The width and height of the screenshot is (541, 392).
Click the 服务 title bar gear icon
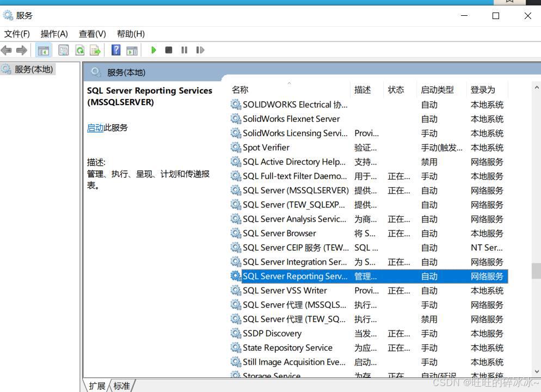pyautogui.click(x=8, y=16)
